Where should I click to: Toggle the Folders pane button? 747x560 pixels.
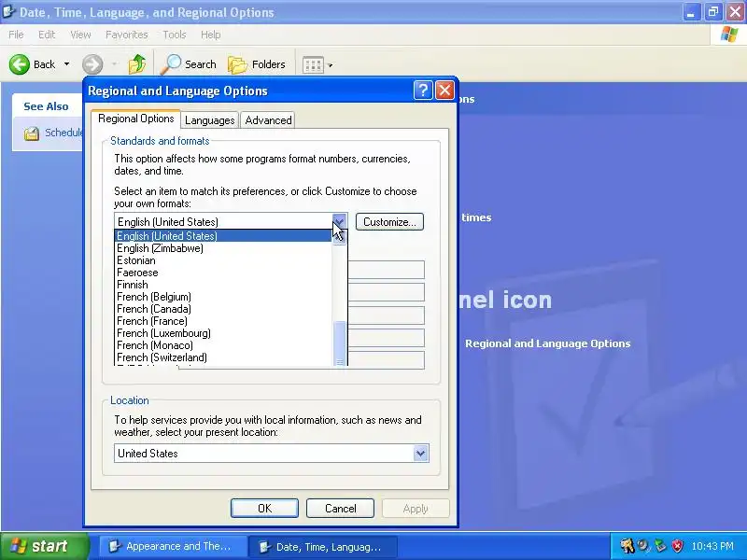coord(257,64)
